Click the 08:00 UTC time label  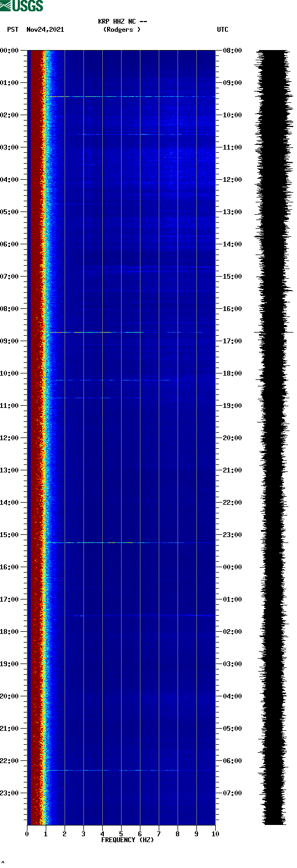click(x=232, y=51)
